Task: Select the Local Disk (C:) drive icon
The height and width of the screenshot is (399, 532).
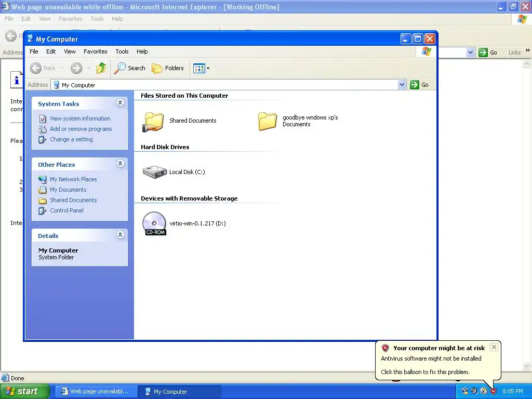Action: coord(154,172)
